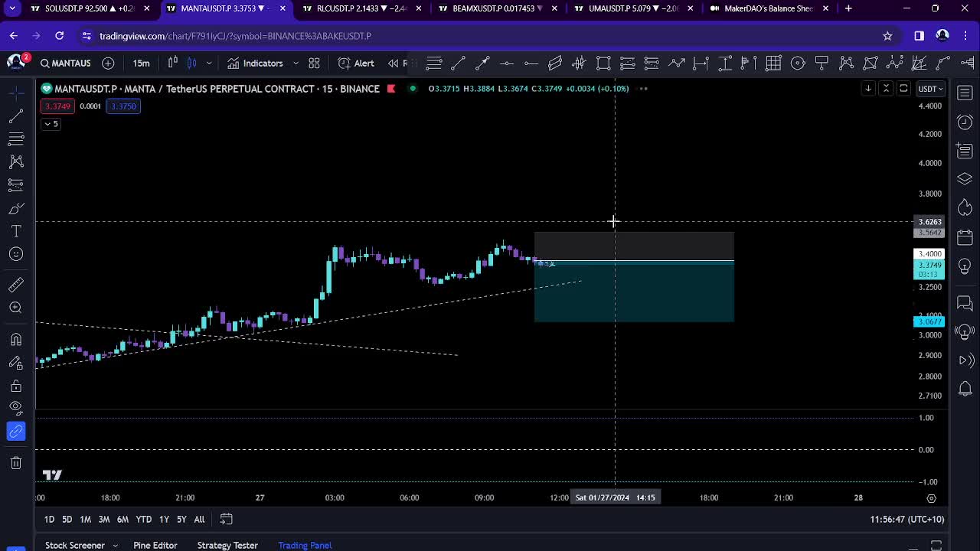
Task: Open the Strategy Tester tab
Action: tap(227, 545)
